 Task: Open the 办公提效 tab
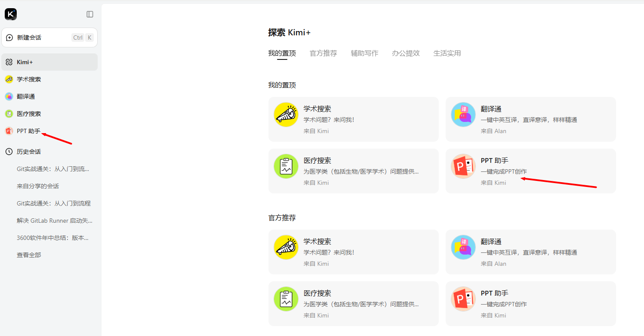pyautogui.click(x=406, y=53)
